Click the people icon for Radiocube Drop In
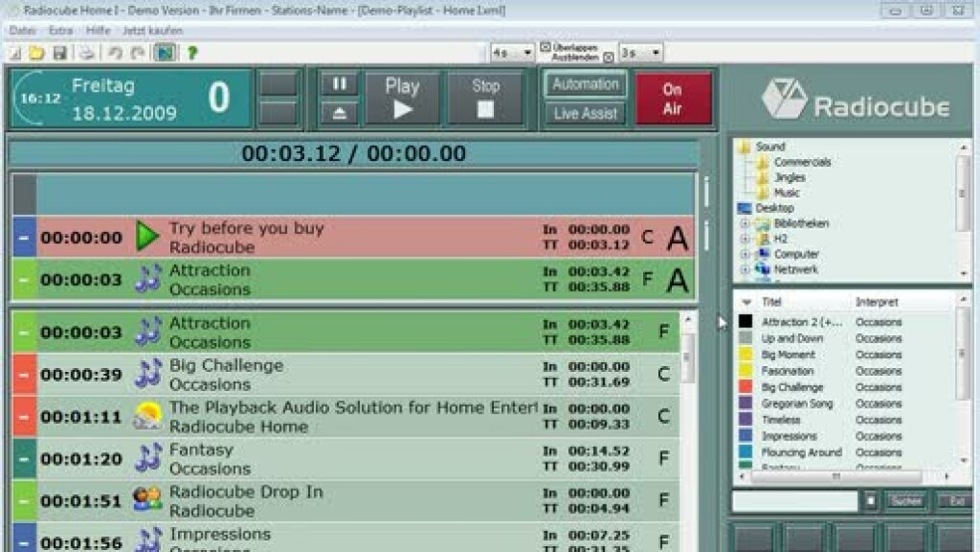The image size is (980, 552). coord(147,500)
